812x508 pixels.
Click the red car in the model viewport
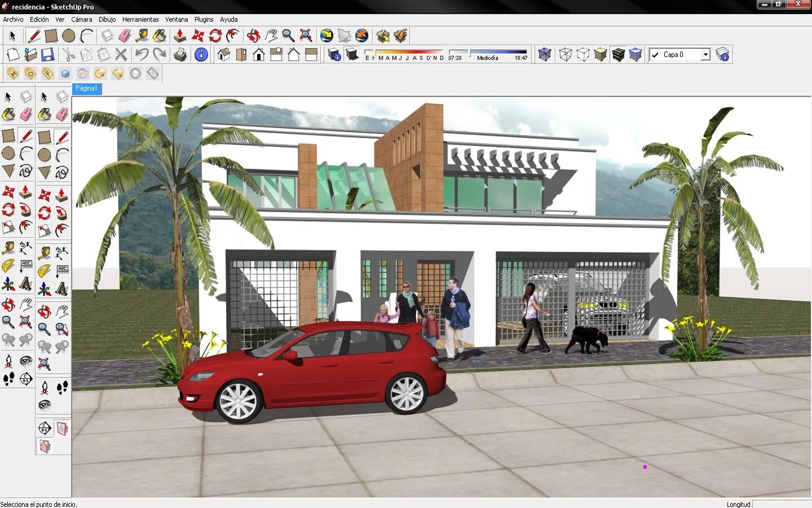tap(313, 373)
